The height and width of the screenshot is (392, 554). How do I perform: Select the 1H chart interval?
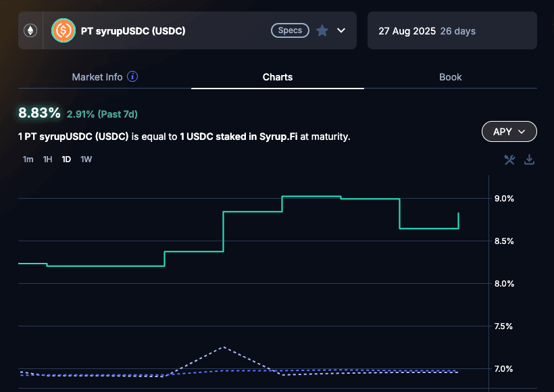[48, 160]
